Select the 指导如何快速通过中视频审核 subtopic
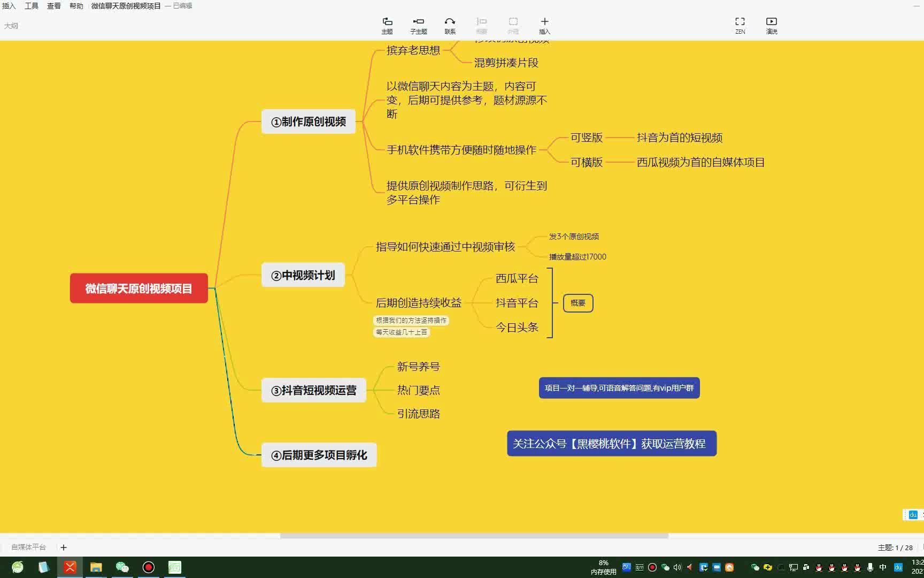924x578 pixels. tap(445, 247)
